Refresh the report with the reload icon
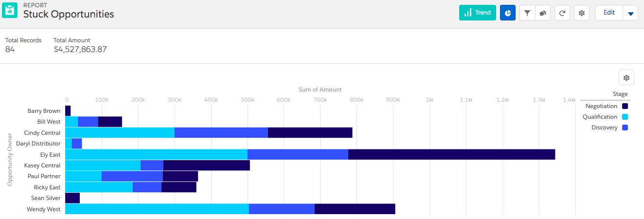The height and width of the screenshot is (219, 644). (562, 13)
